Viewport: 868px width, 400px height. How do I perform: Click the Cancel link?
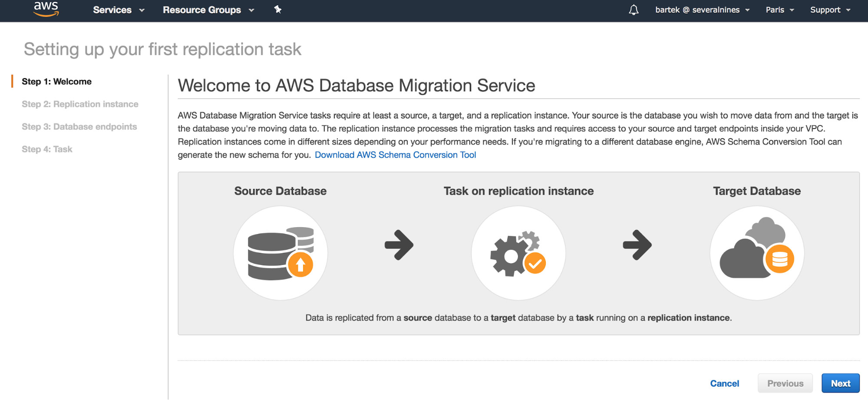[724, 383]
